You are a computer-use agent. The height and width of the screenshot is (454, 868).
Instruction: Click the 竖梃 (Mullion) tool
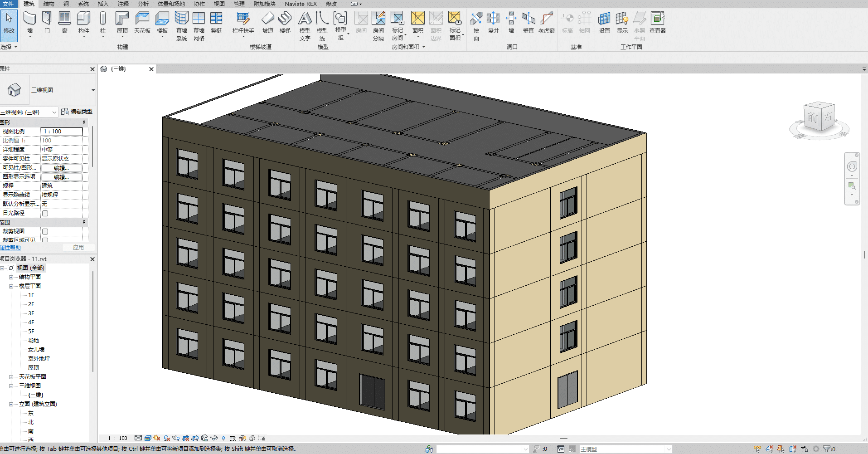216,24
